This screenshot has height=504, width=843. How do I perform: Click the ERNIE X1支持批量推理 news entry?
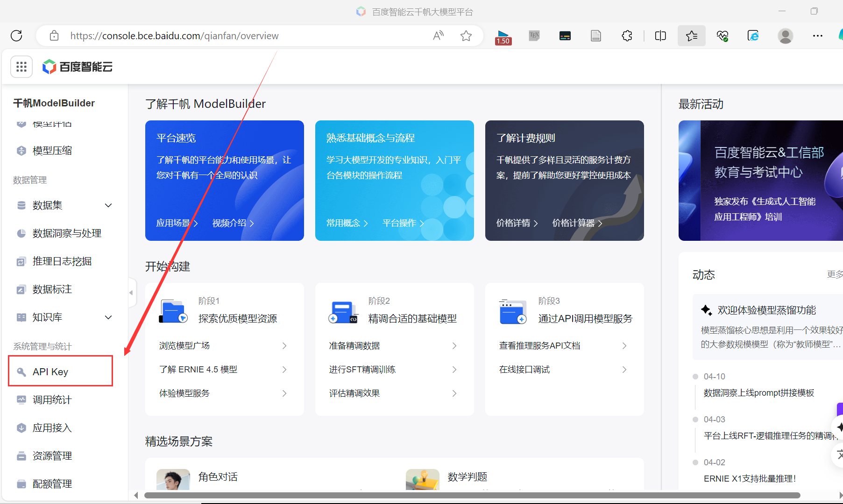(750, 478)
